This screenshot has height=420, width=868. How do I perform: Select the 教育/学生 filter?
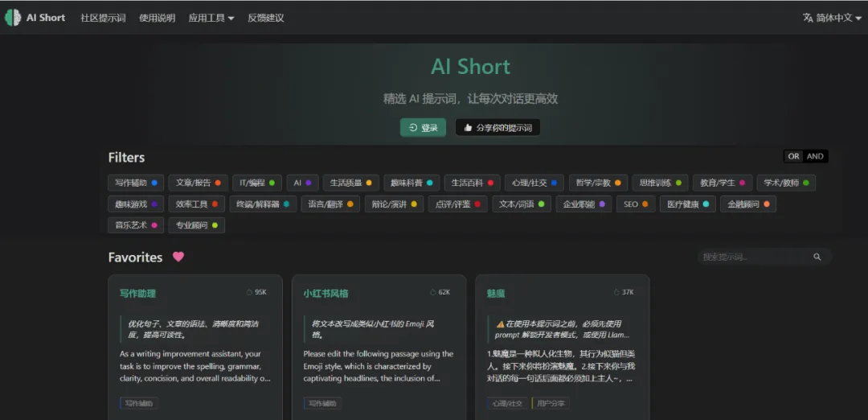(x=723, y=183)
